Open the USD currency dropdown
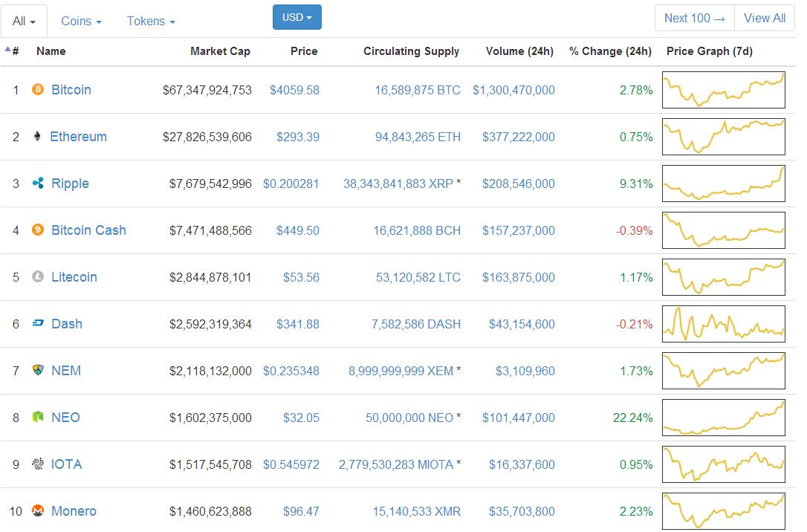The image size is (807, 532). click(x=296, y=17)
